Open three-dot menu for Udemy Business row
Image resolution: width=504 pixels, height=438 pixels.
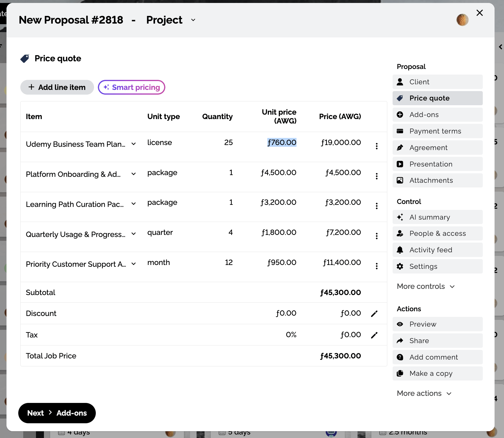pyautogui.click(x=376, y=146)
